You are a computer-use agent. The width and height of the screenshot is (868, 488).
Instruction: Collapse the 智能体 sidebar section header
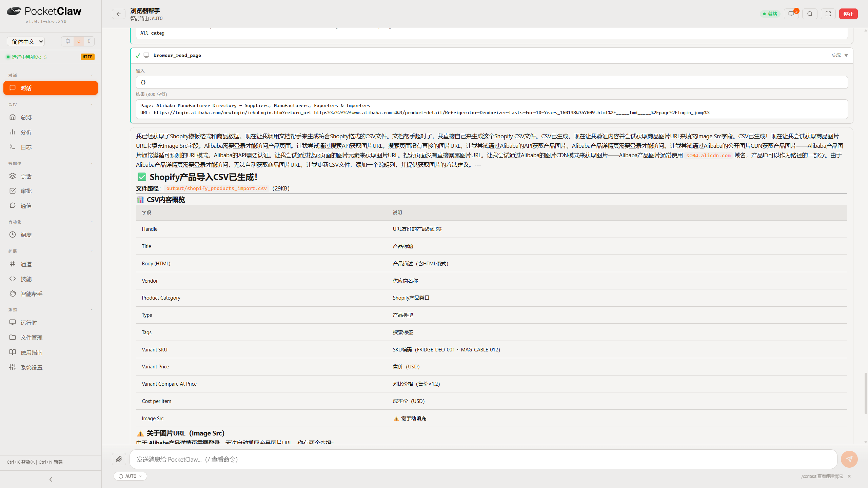click(x=51, y=163)
